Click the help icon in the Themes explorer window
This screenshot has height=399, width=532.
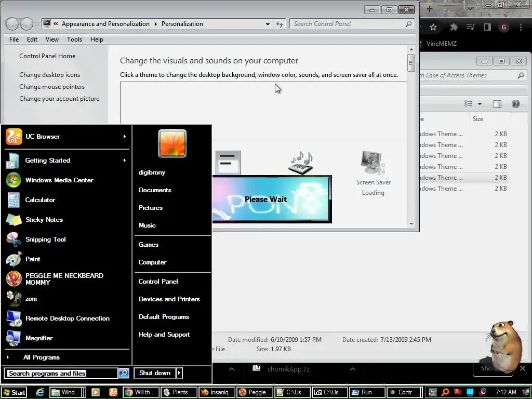click(x=516, y=104)
